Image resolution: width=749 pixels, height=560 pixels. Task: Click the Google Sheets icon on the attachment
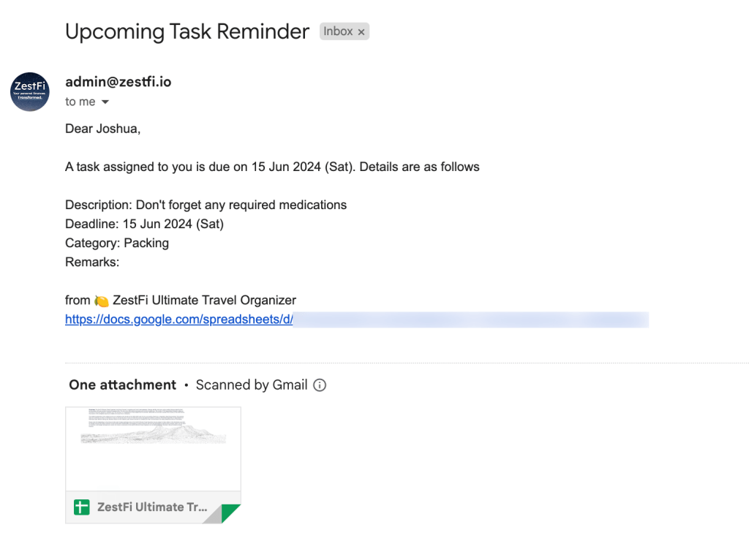[81, 507]
